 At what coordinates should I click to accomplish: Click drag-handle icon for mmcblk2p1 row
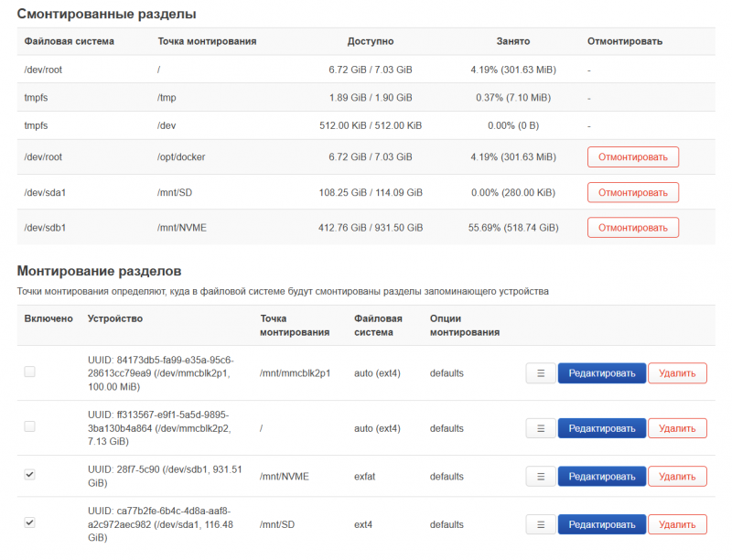[x=540, y=373]
